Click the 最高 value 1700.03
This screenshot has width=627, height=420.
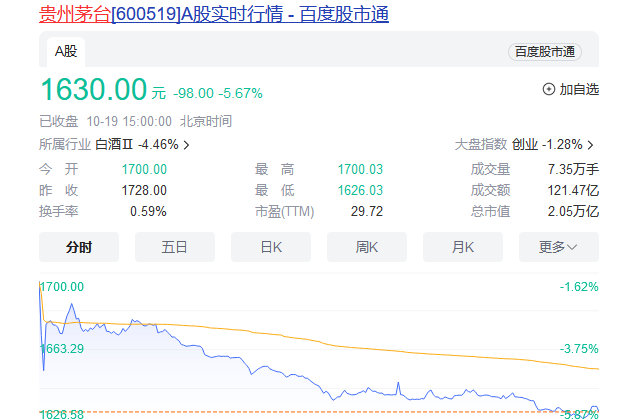point(360,169)
